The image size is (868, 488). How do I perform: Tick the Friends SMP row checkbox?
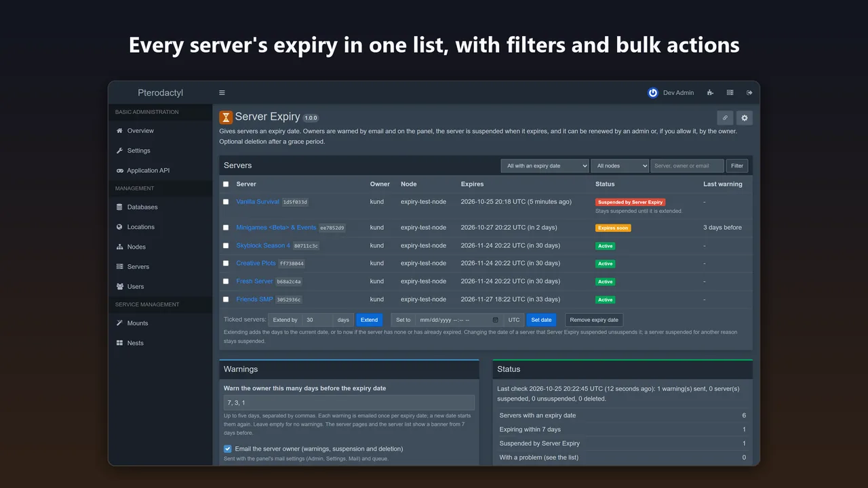click(x=226, y=299)
